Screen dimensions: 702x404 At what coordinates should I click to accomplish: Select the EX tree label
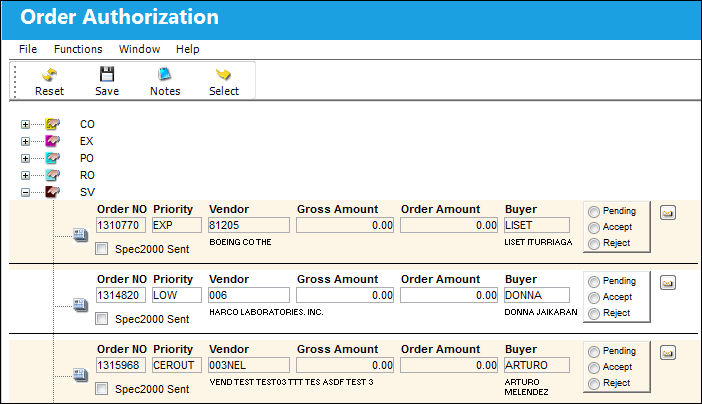pos(86,141)
